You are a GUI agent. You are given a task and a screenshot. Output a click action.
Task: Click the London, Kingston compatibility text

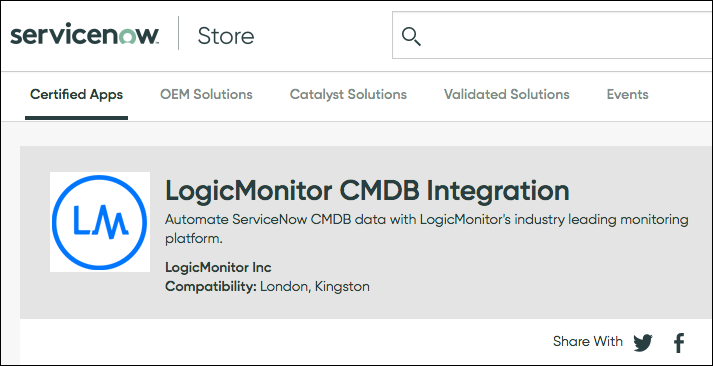tap(315, 287)
